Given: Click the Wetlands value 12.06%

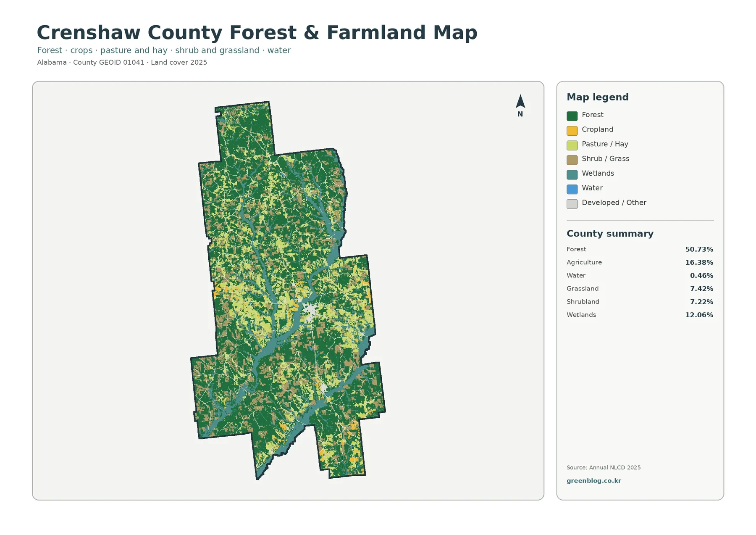Looking at the screenshot, I should [699, 315].
